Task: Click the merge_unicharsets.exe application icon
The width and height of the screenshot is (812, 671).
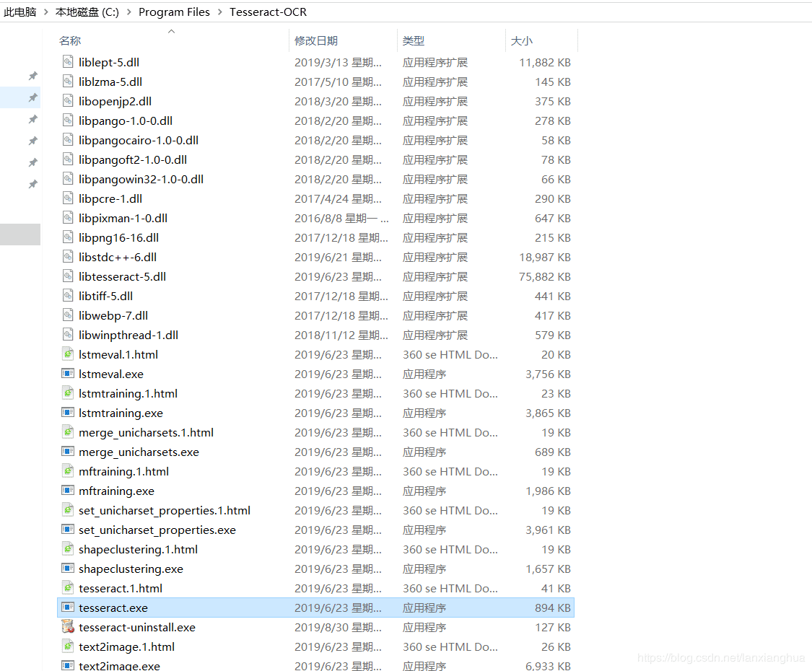Action: point(68,452)
